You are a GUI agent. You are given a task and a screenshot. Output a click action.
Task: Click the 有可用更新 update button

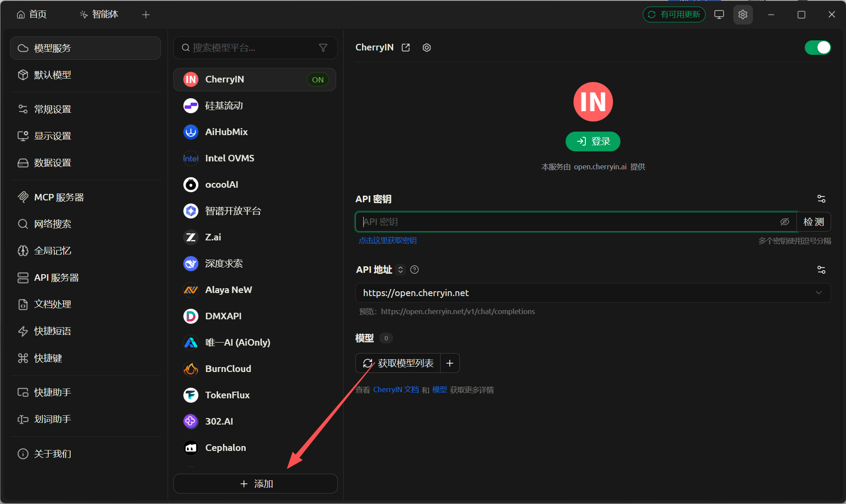click(x=674, y=14)
